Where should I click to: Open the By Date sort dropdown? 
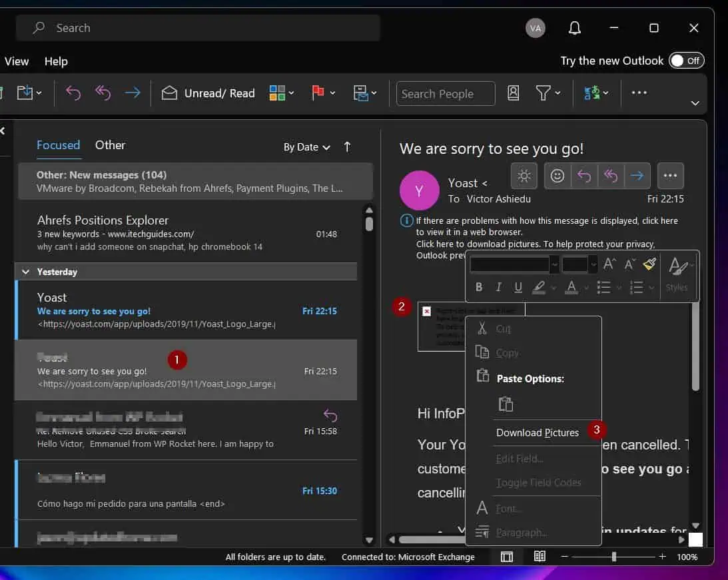[x=307, y=147]
